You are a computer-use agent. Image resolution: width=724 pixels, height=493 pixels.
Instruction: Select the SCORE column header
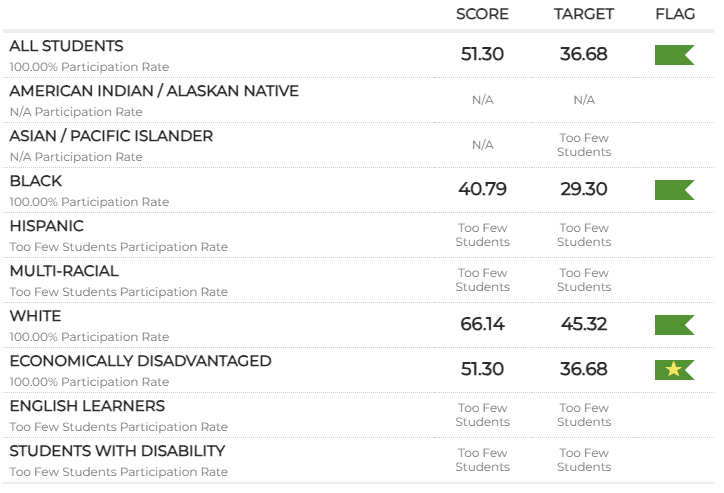(x=482, y=14)
